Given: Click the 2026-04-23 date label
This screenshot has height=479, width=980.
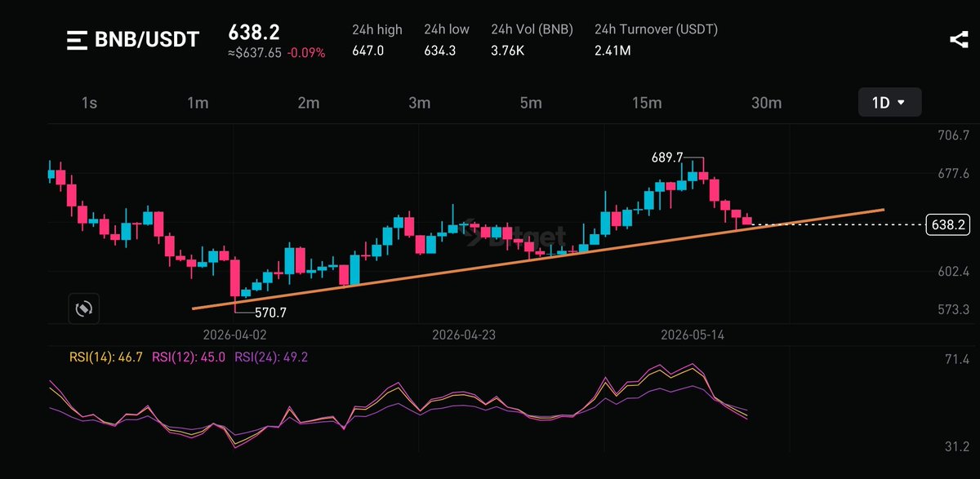Looking at the screenshot, I should tap(464, 335).
